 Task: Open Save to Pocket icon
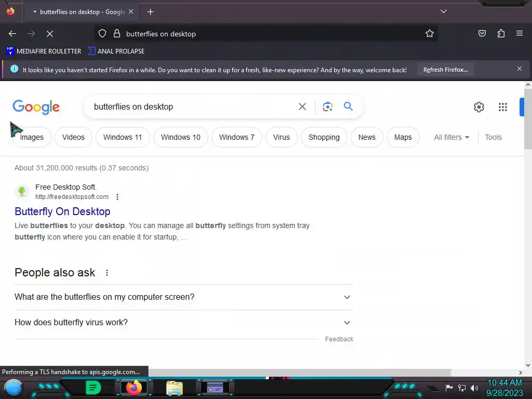click(482, 33)
